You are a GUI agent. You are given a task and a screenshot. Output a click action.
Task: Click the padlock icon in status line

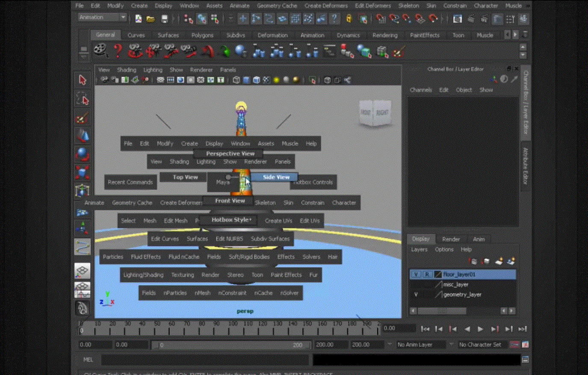pyautogui.click(x=349, y=19)
